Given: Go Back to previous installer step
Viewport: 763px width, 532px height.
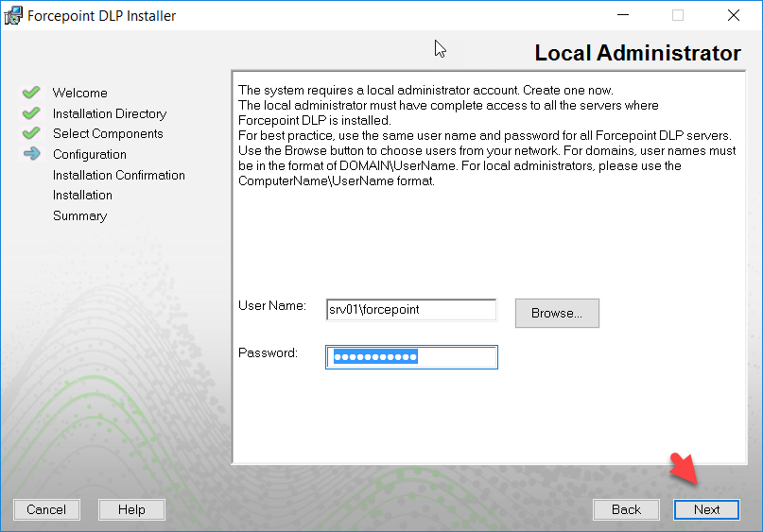Looking at the screenshot, I should click(x=626, y=509).
